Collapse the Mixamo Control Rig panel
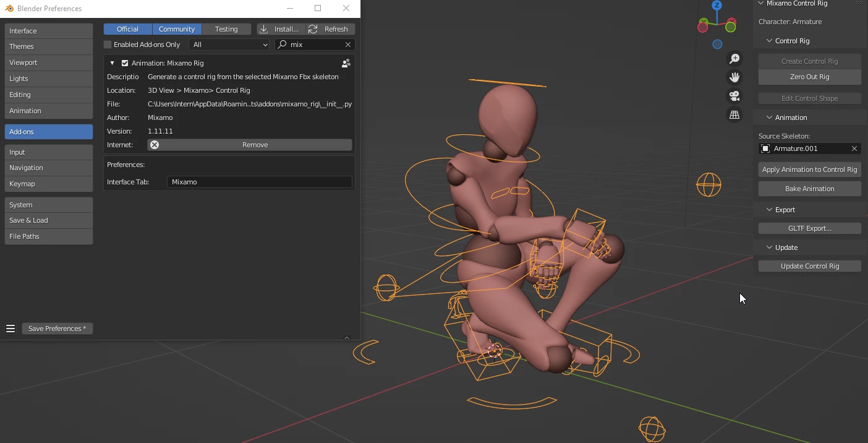Viewport: 868px width, 443px height. click(761, 3)
